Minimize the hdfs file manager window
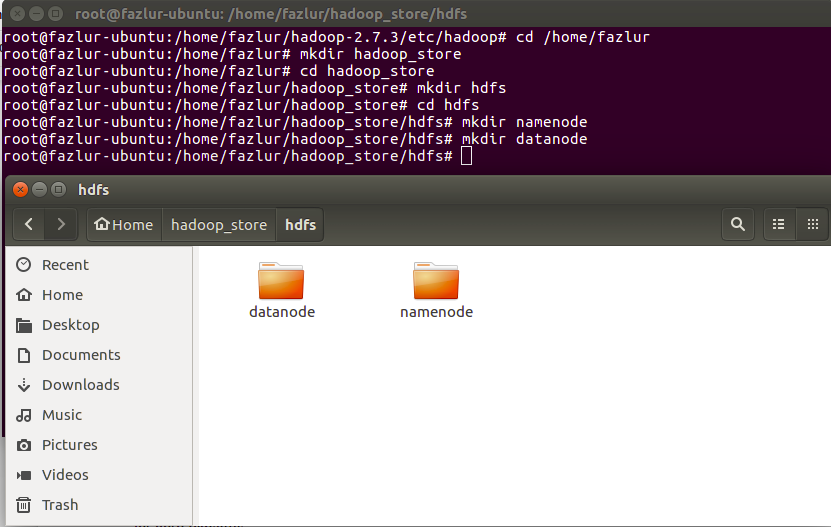This screenshot has width=831, height=527. coord(39,189)
